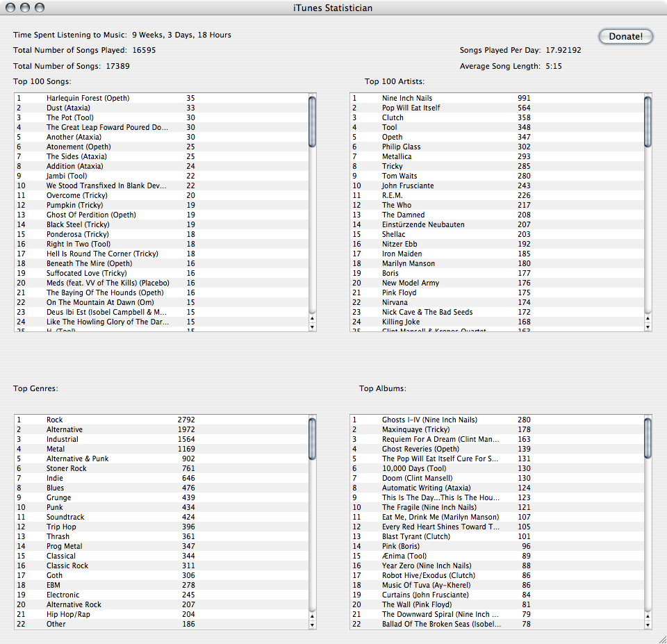
Task: Click Top 100 Artists scrollbar down arrow
Action: pos(648,327)
